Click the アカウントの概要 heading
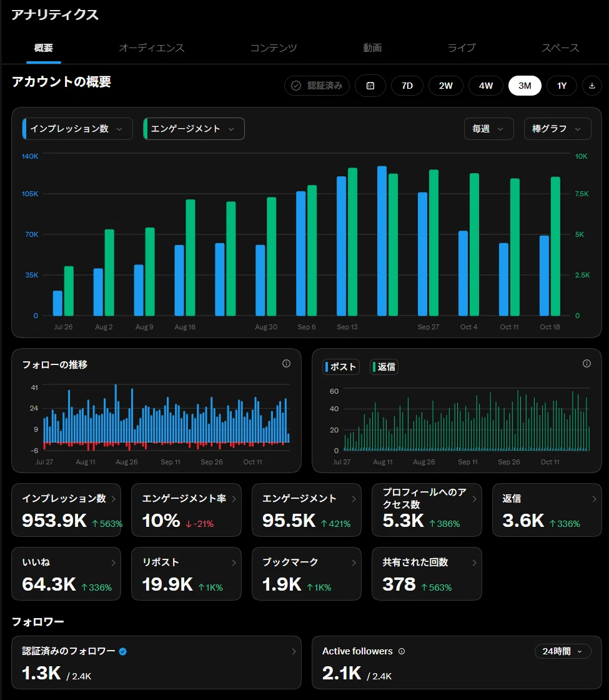Image resolution: width=609 pixels, height=700 pixels. click(62, 82)
